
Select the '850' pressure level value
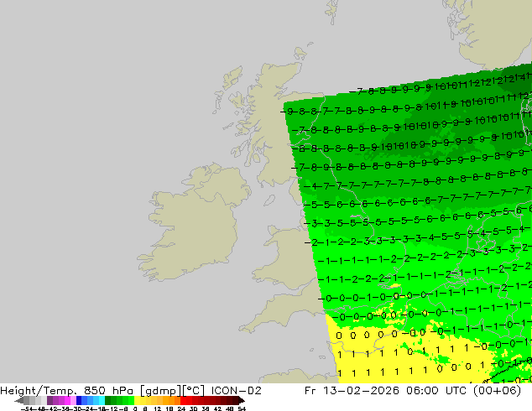(x=94, y=391)
